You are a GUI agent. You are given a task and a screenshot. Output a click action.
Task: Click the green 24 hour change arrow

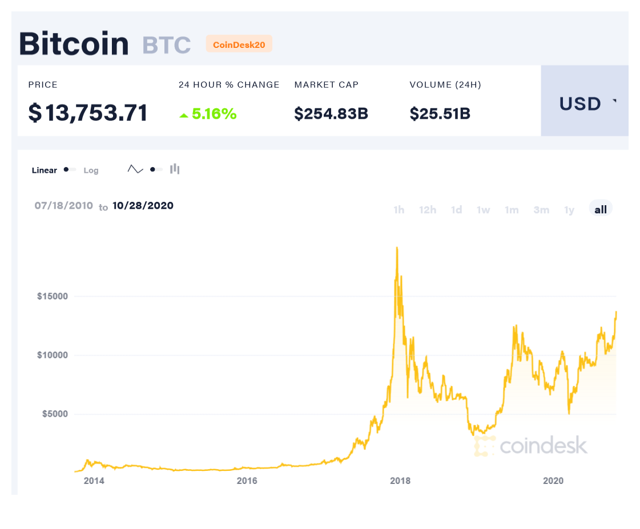[184, 116]
